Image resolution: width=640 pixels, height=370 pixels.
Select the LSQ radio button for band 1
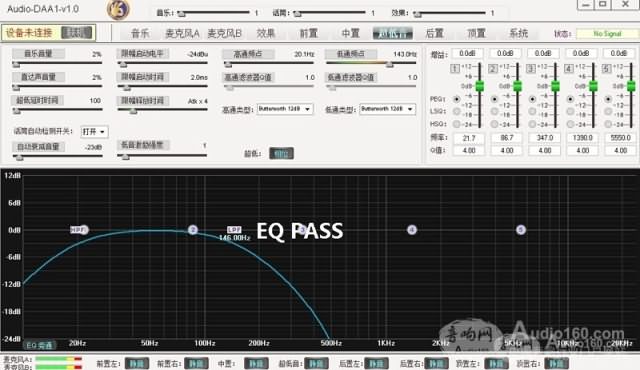[456, 111]
